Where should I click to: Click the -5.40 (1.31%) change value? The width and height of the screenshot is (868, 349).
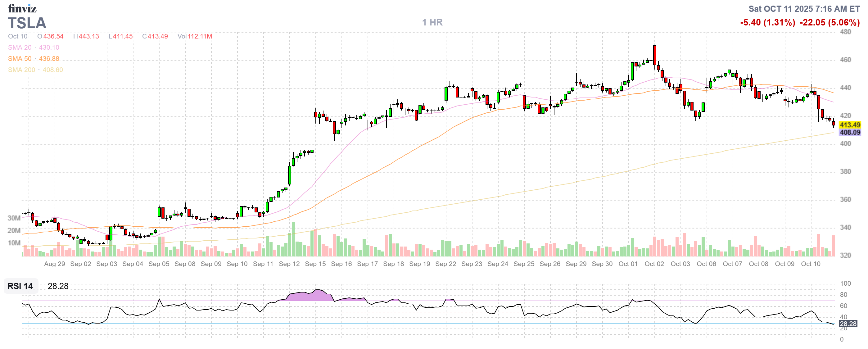pyautogui.click(x=768, y=23)
